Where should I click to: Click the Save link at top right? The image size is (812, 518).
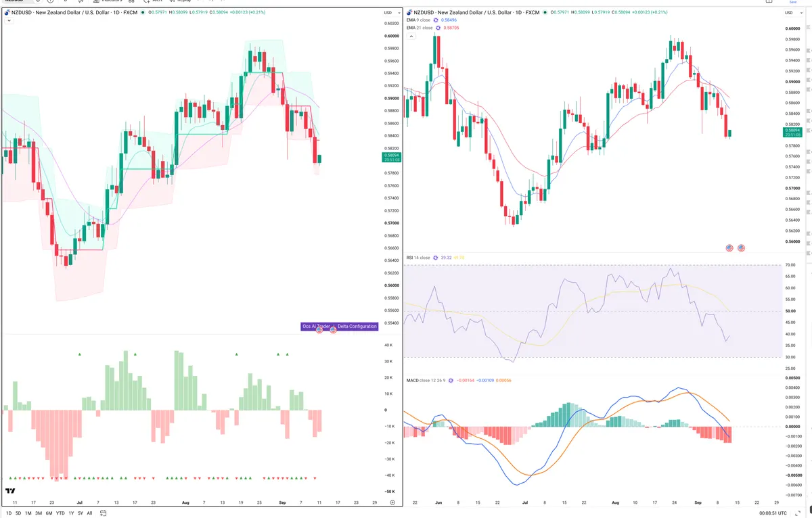(x=793, y=2)
